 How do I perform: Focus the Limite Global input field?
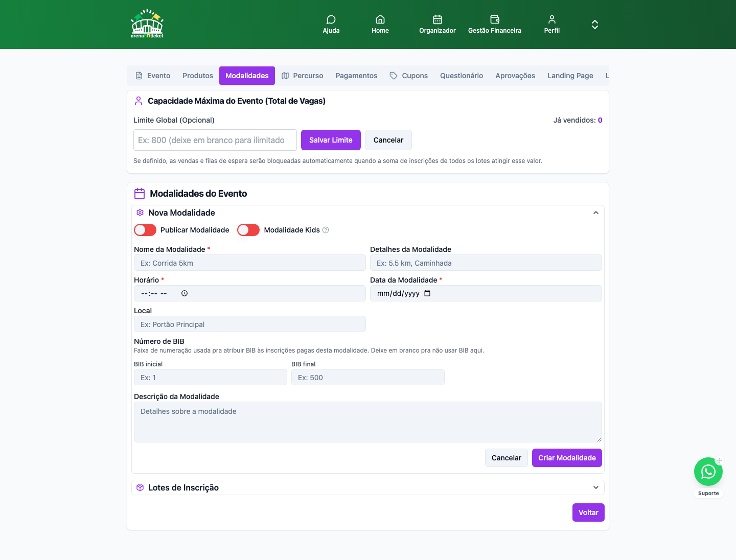tap(215, 140)
